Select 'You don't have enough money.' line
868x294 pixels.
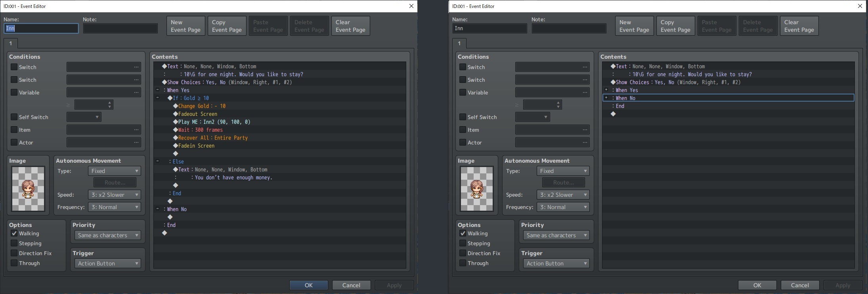pos(280,177)
